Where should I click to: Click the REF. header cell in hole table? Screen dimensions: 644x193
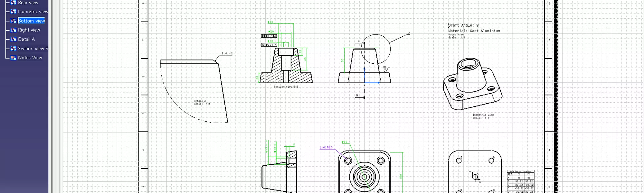[510, 174]
